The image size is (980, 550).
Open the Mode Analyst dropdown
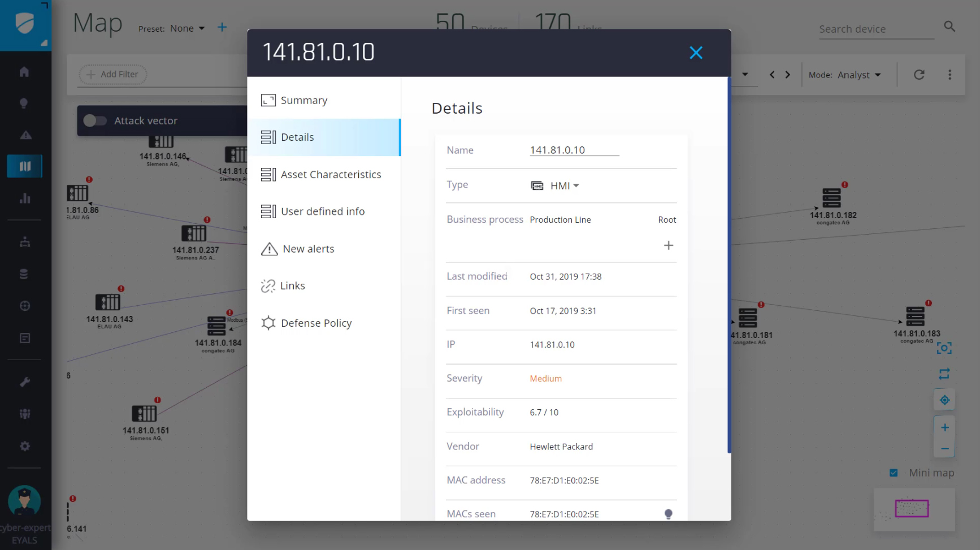pos(858,75)
